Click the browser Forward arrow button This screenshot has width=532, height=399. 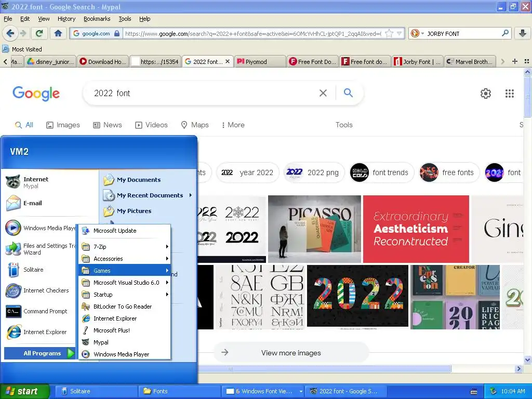point(23,33)
